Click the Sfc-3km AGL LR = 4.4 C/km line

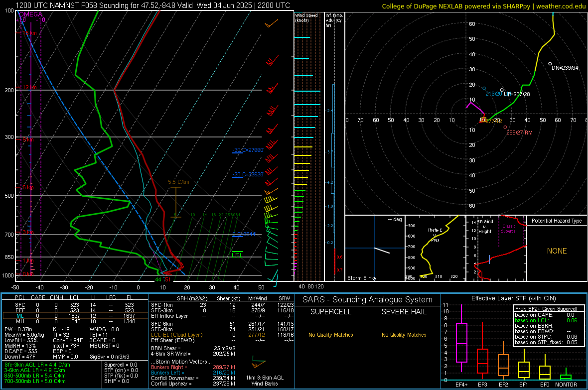pos(37,365)
